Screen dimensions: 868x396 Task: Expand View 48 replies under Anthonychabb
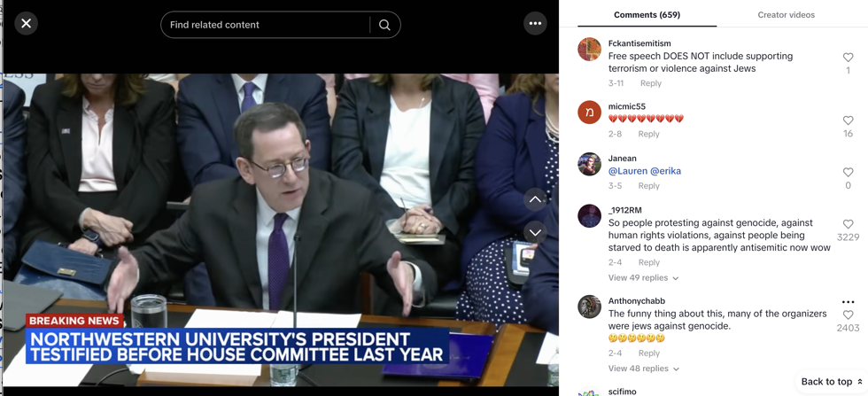point(643,369)
